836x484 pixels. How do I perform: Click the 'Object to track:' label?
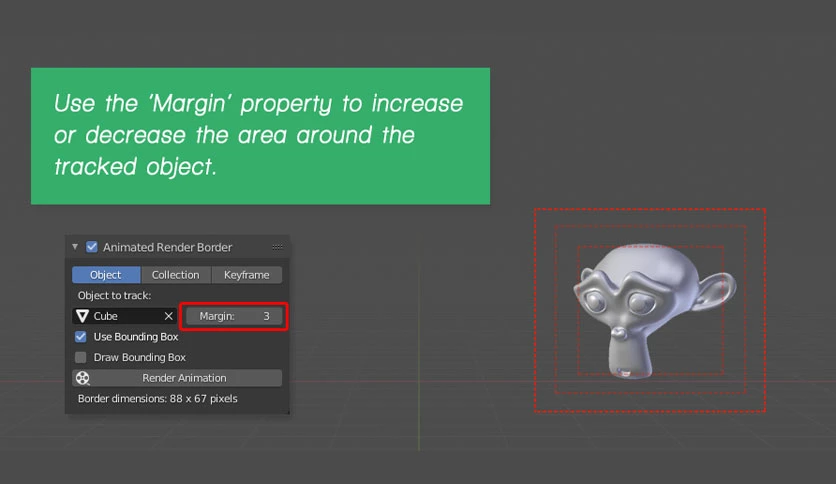pyautogui.click(x=114, y=295)
